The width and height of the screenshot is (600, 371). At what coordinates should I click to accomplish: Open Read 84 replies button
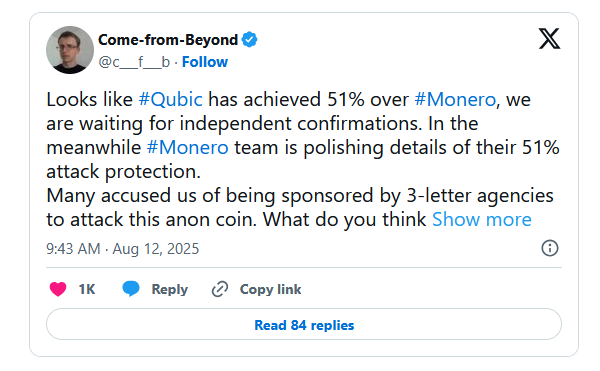[304, 324]
